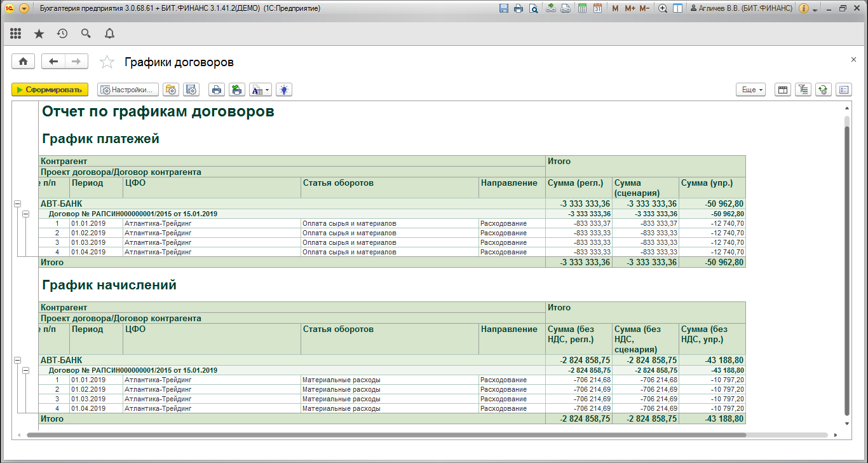This screenshot has height=463, width=868.
Task: Select Оплата сырья и материалов in payments row 3
Action: tap(390, 243)
